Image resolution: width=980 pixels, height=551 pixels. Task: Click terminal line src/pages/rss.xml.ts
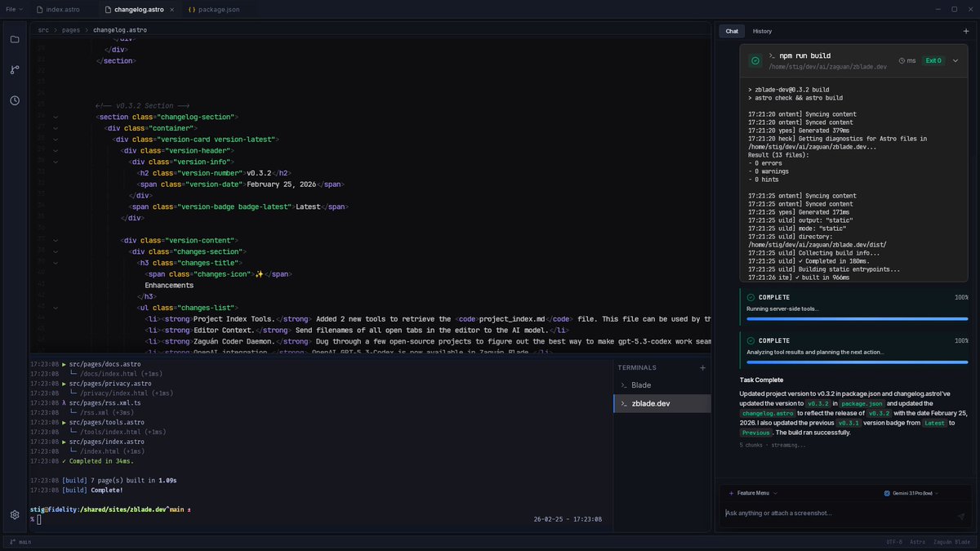105,402
